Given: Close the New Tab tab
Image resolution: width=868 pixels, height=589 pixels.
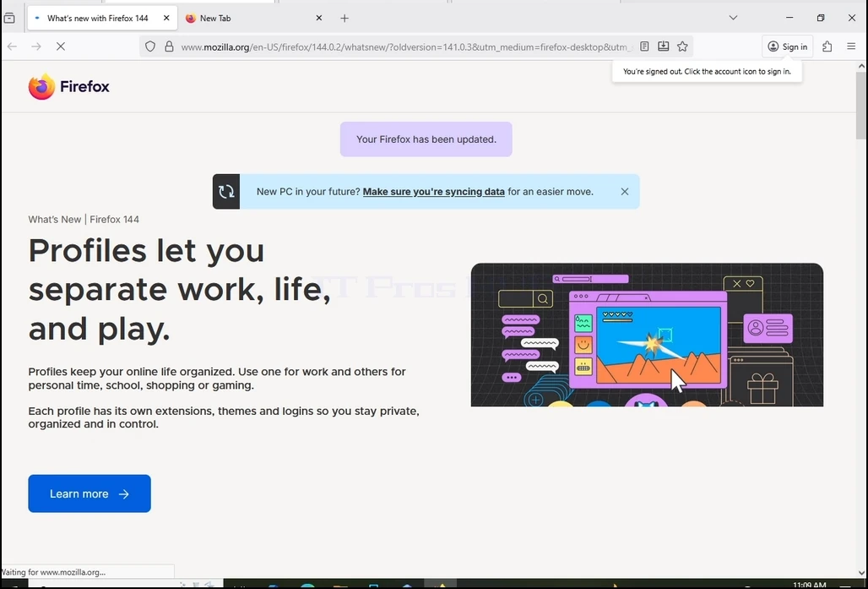Looking at the screenshot, I should (x=319, y=19).
